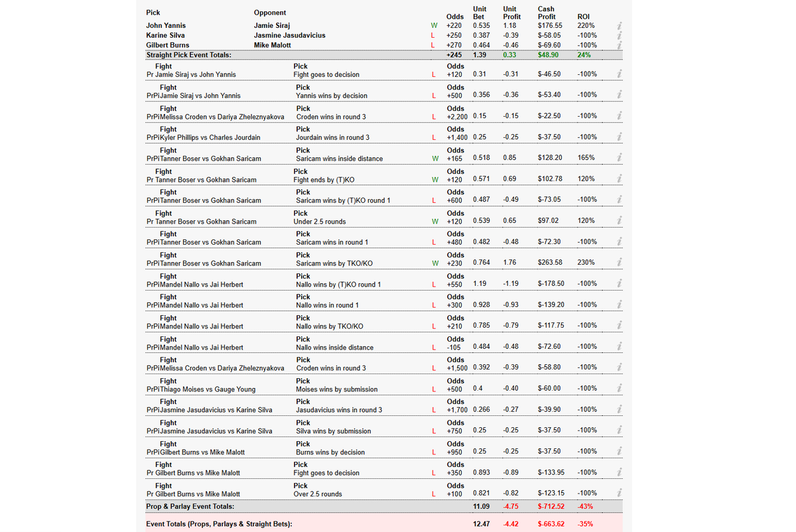
Task: Click info icon for Croden round 3 at +1,500
Action: click(x=618, y=368)
